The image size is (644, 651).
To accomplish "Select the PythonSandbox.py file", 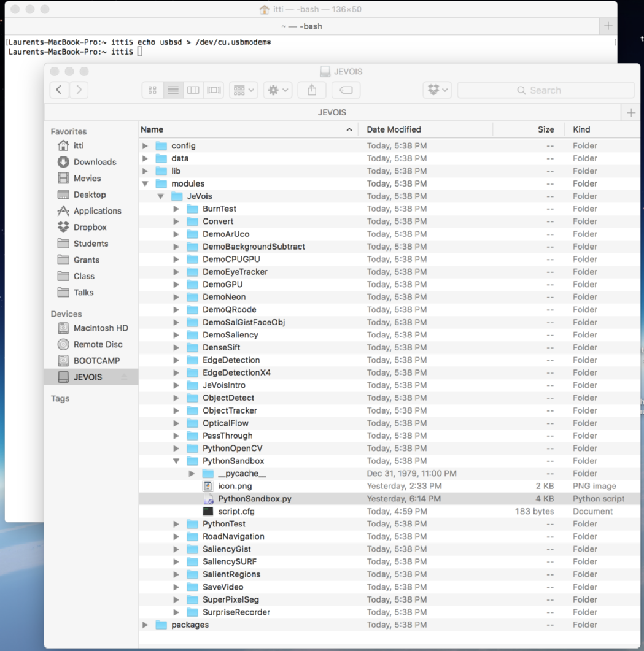I will 389,499.
